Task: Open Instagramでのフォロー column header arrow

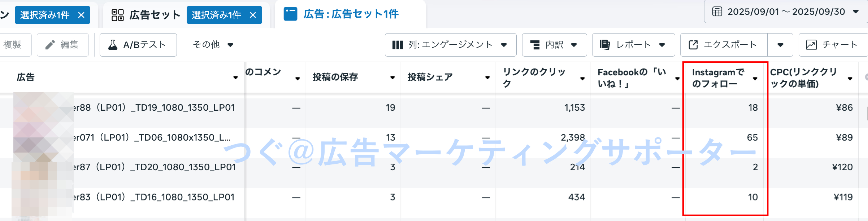Action: click(x=755, y=78)
